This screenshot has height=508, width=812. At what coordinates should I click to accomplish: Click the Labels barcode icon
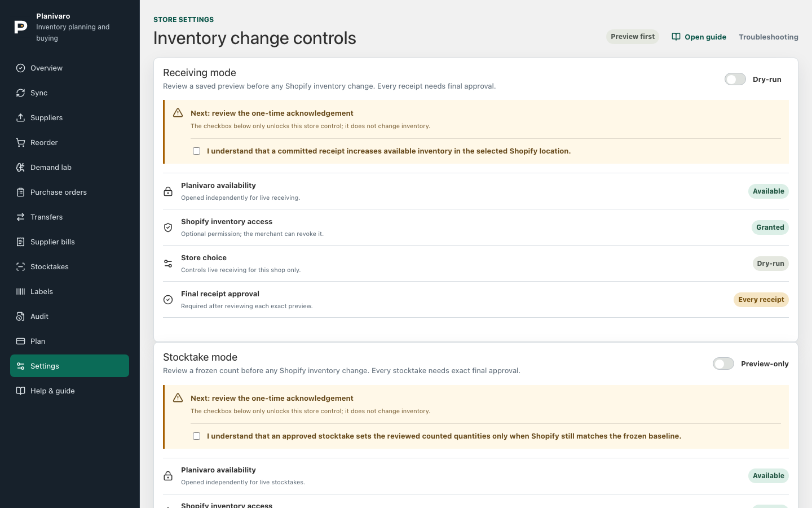point(20,292)
